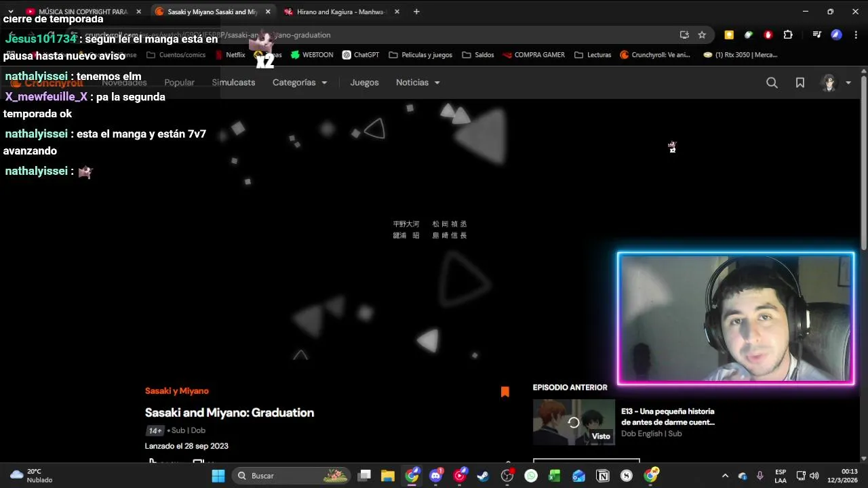Open the previous episode E13 thumbnail
Image resolution: width=868 pixels, height=488 pixels.
574,422
